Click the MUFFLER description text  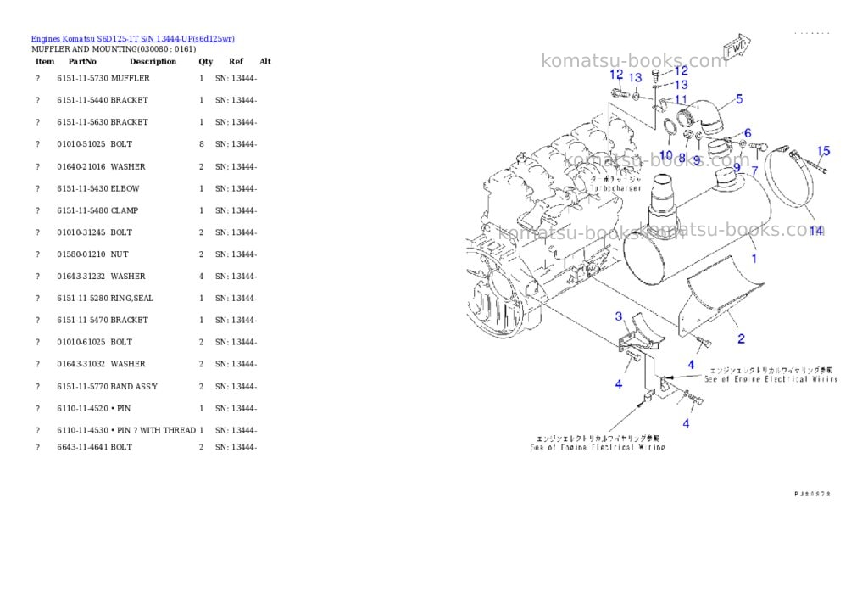point(130,79)
